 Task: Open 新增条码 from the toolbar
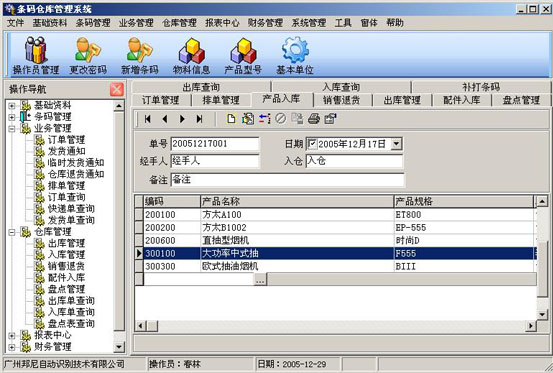click(x=140, y=55)
